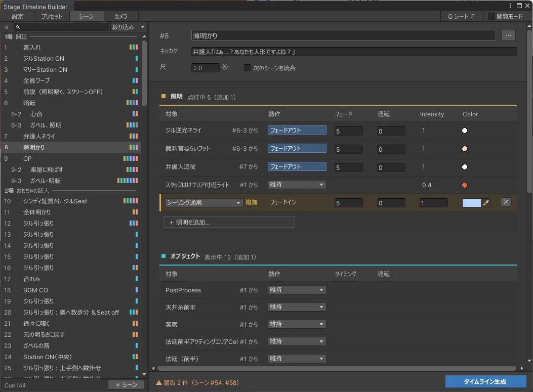Click the cyan オブジェクト section marker icon

163,256
